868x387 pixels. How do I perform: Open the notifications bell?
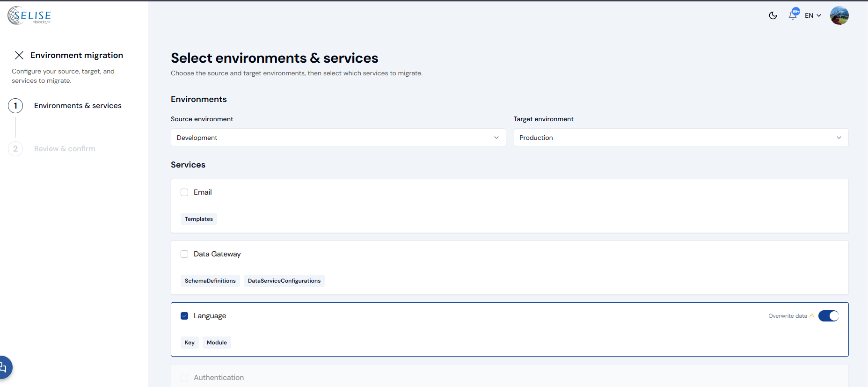point(792,15)
